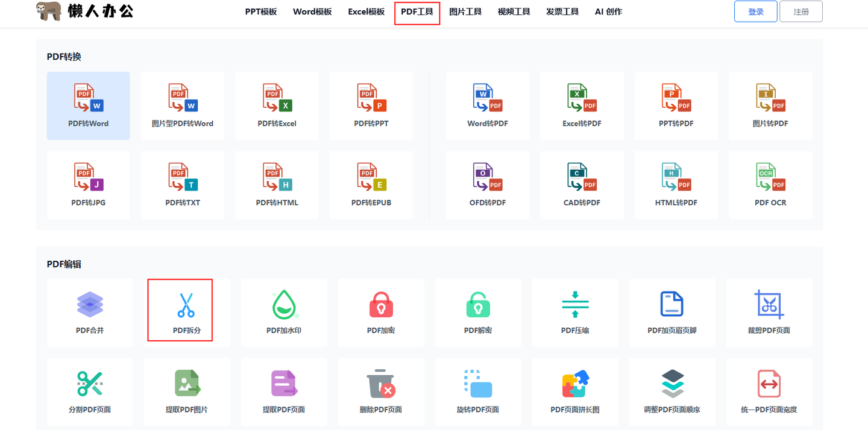The image size is (868, 430).
Task: Open the HTML转PDF tool
Action: point(676,185)
